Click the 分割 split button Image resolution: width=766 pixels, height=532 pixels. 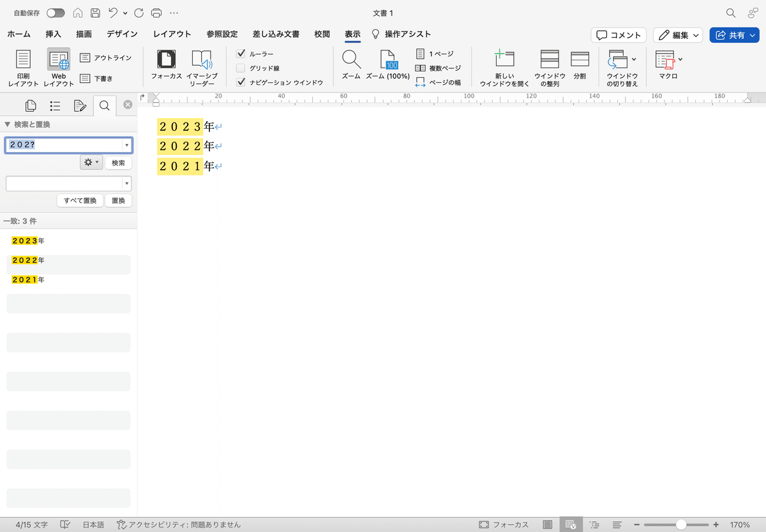pos(580,65)
